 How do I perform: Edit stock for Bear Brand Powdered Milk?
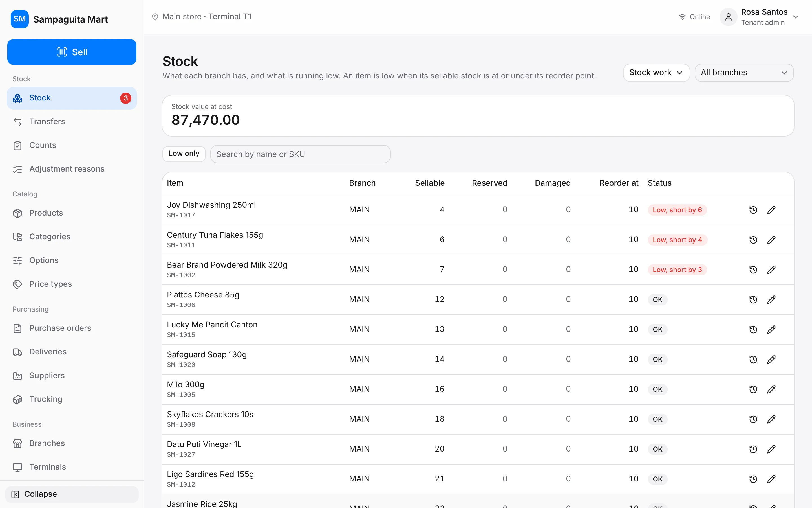click(771, 270)
